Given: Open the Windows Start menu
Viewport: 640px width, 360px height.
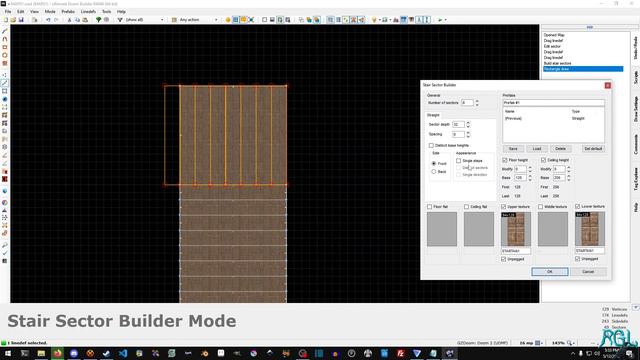Looking at the screenshot, I should pos(8,353).
